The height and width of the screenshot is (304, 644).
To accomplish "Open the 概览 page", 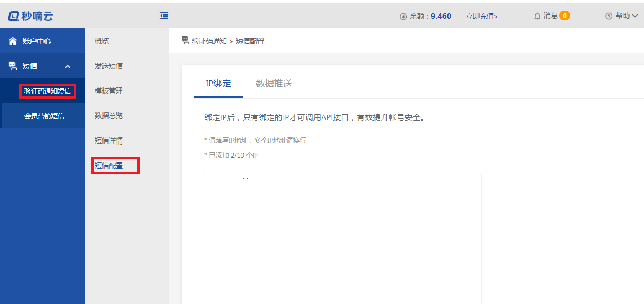I will coord(101,41).
